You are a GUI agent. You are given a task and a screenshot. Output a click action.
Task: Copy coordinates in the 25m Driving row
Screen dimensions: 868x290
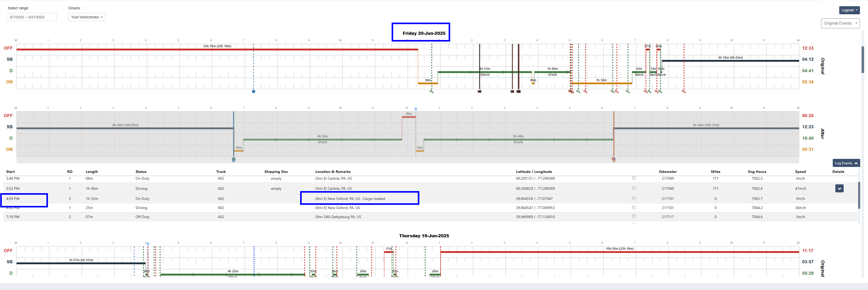pos(634,208)
